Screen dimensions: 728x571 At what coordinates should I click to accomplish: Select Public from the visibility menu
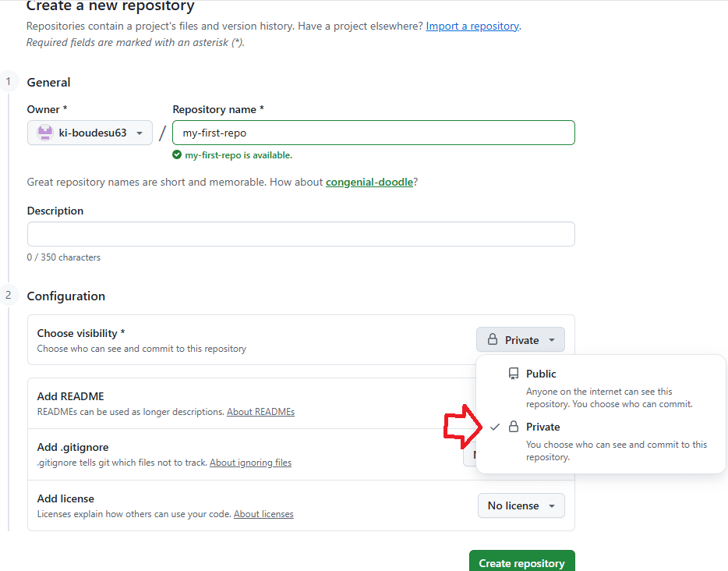tap(541, 374)
